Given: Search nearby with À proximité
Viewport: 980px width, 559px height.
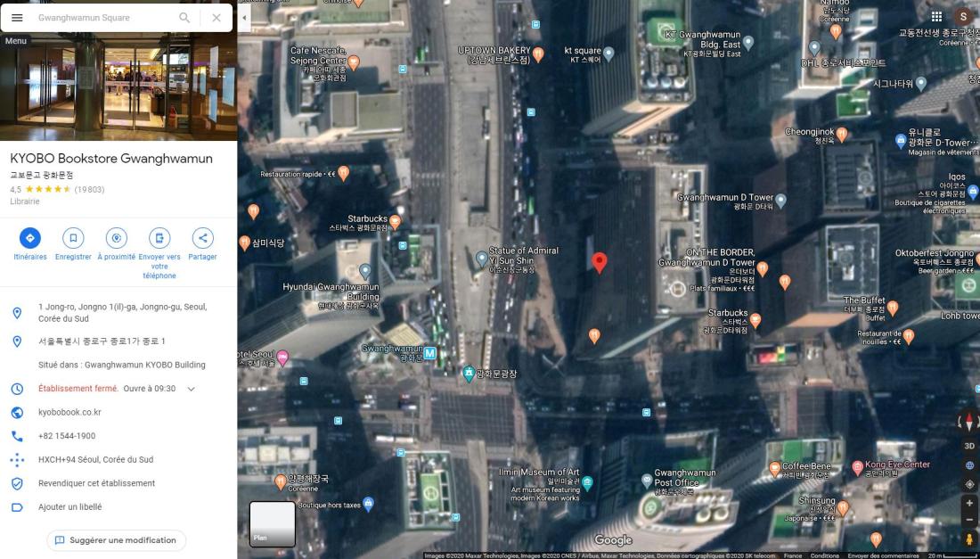Looking at the screenshot, I should [x=116, y=244].
